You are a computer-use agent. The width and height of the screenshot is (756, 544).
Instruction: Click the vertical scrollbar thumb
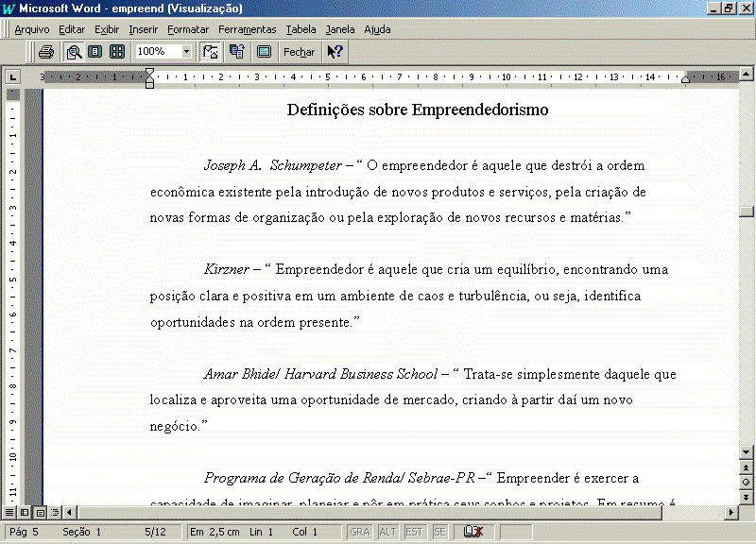coord(746,212)
